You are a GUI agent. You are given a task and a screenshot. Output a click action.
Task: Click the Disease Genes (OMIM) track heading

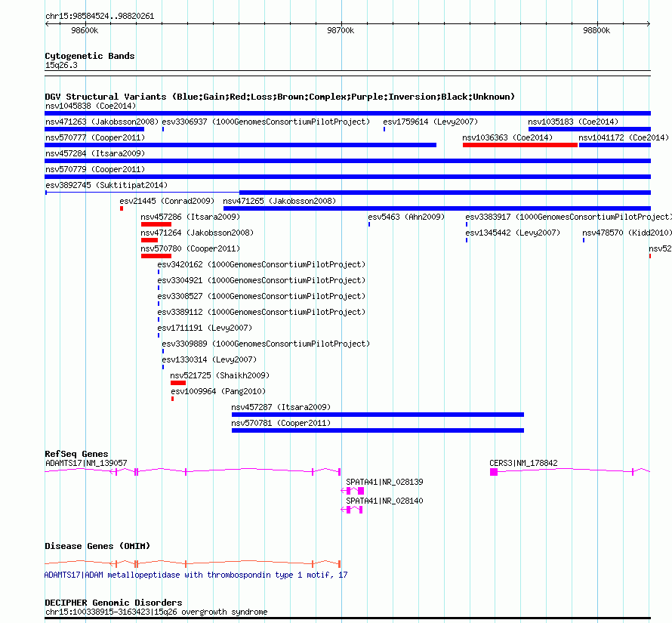(x=97, y=546)
